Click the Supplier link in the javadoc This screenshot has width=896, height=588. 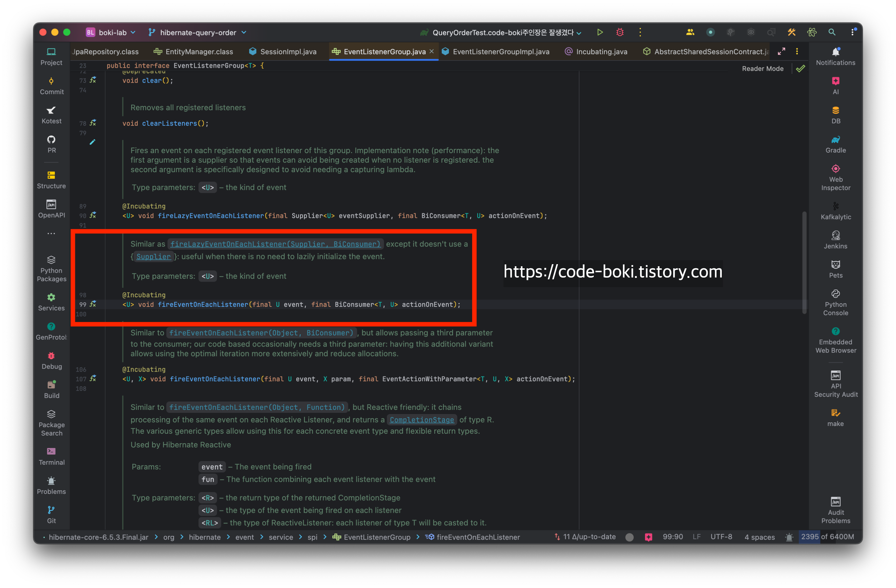point(153,257)
